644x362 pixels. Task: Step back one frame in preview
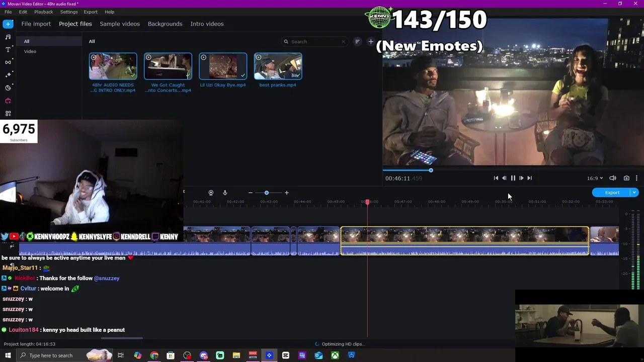(x=504, y=178)
